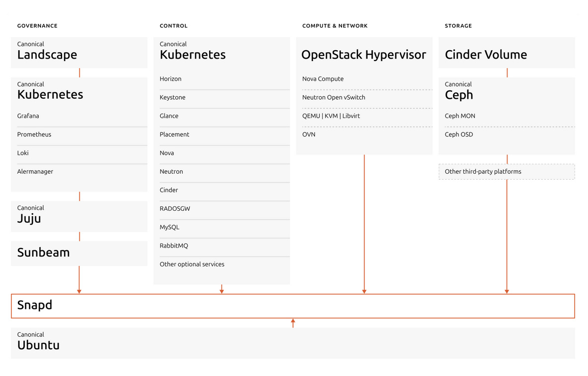Click Other third-party platforms box
The height and width of the screenshot is (376, 588).
tap(507, 172)
